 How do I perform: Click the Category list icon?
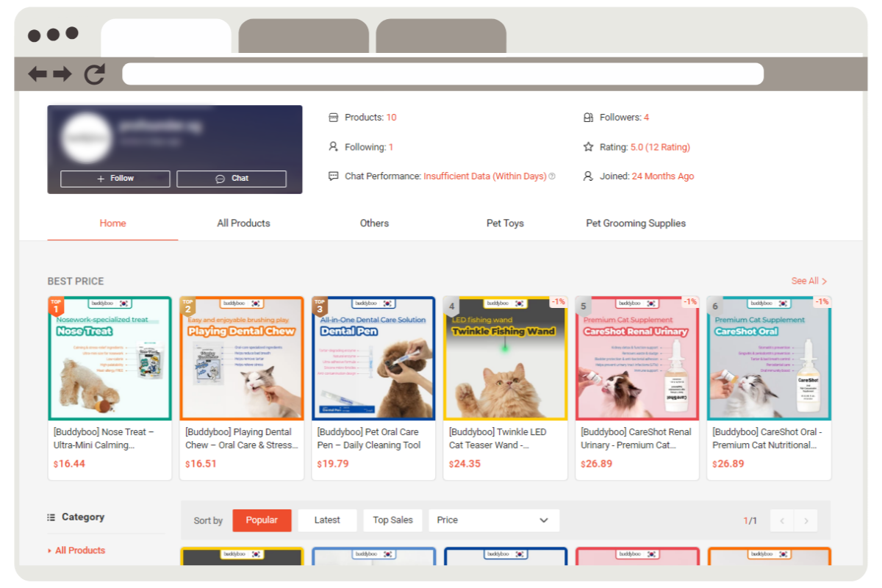[51, 517]
